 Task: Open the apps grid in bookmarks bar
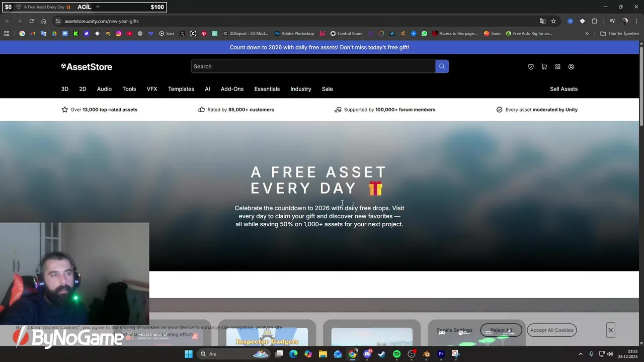pyautogui.click(x=7, y=34)
